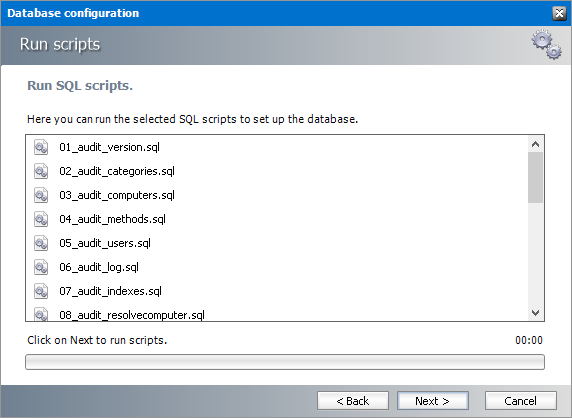Click Next to run the scripts
The width and height of the screenshot is (572, 418).
(x=433, y=401)
